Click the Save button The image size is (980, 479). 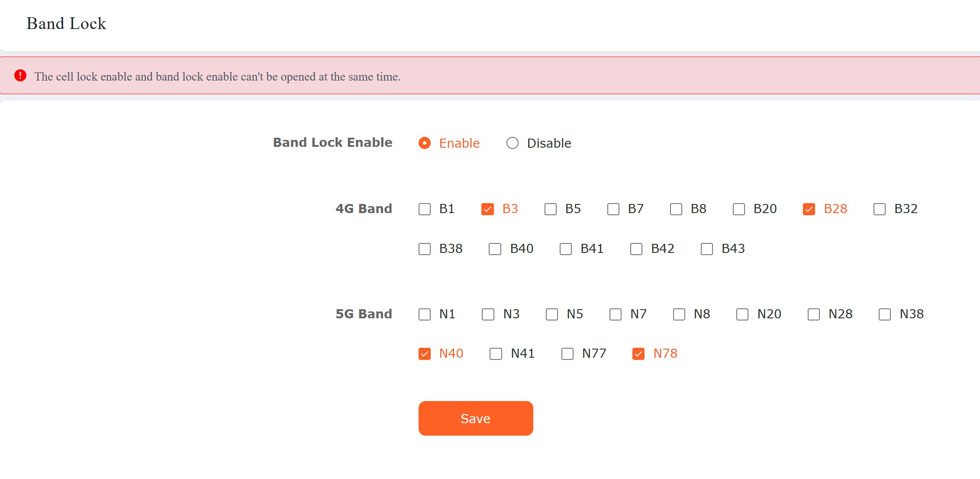coord(476,418)
